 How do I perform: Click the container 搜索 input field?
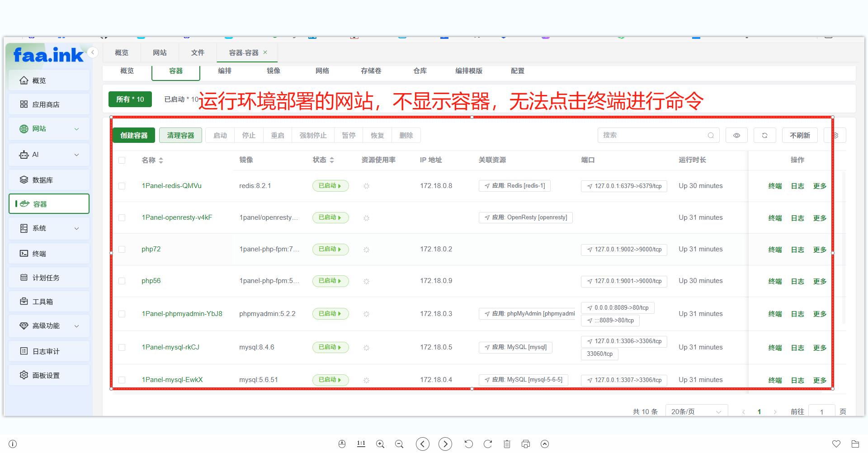[x=658, y=135]
